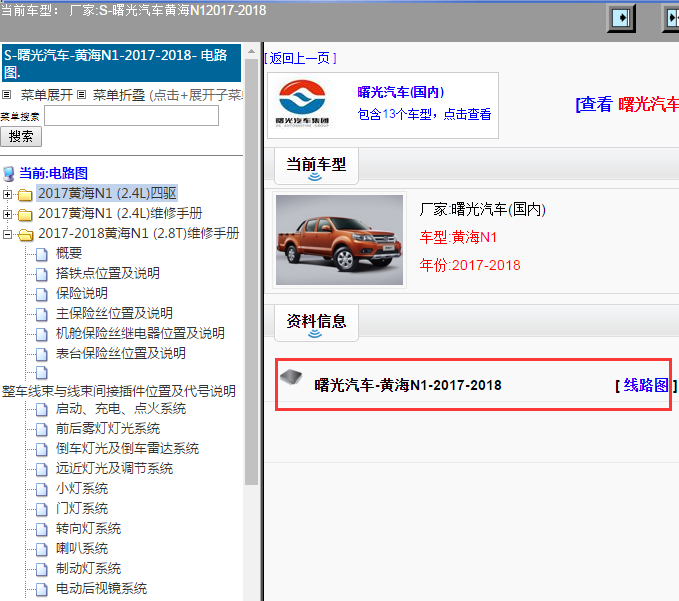The width and height of the screenshot is (679, 601).
Task: Select 2017黄海N1 (2.4L)四驱 tree item
Action: point(107,193)
